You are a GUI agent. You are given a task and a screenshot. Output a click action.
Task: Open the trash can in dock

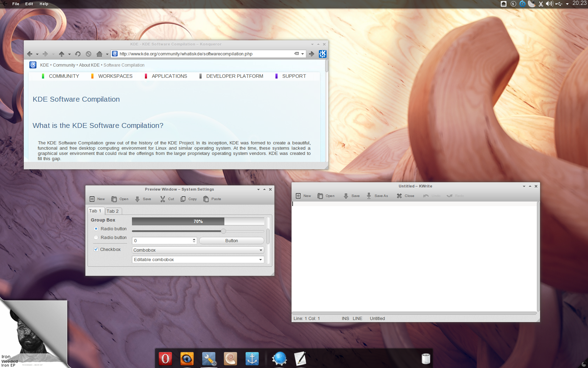(426, 359)
